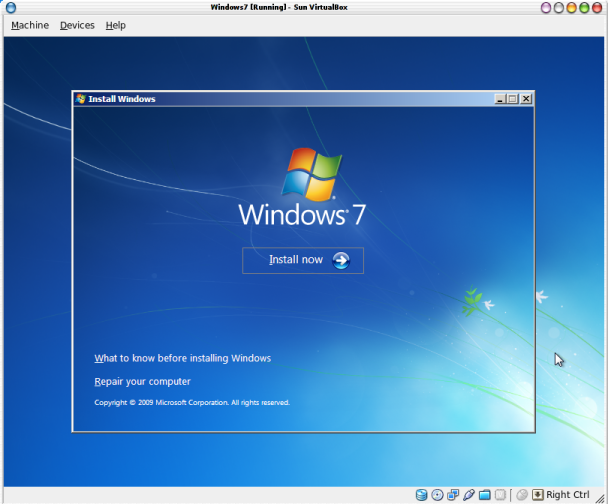Click the network adapter status icon
This screenshot has width=608, height=504.
tap(453, 495)
